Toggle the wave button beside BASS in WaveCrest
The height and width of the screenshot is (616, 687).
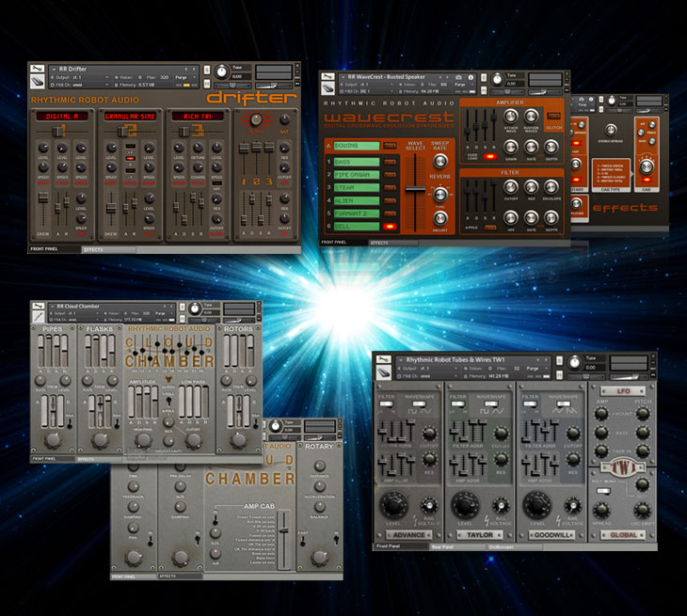[390, 162]
